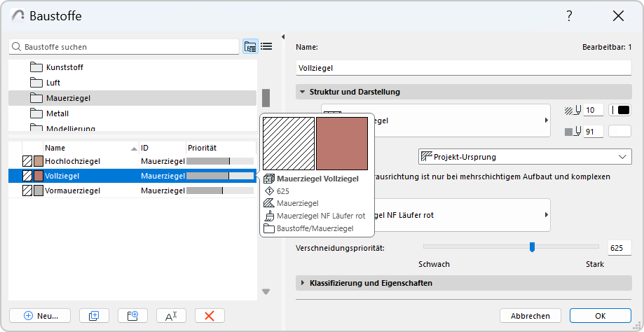Collapse Struktur und Darstellung section
The image size is (644, 332).
[303, 92]
